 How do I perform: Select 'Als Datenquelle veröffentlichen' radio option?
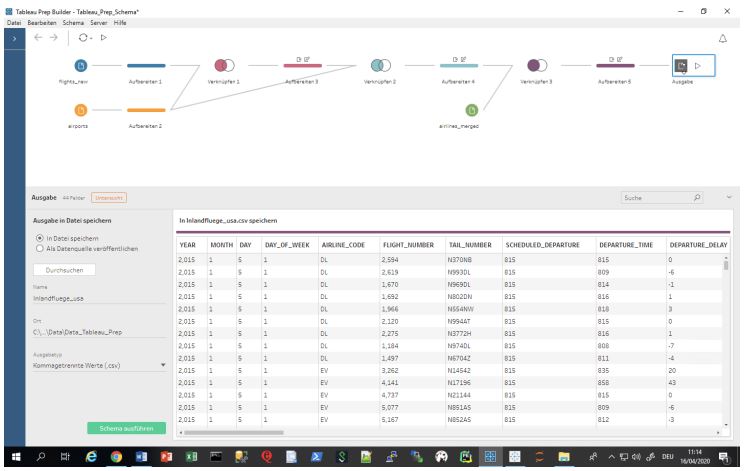pyautogui.click(x=39, y=248)
